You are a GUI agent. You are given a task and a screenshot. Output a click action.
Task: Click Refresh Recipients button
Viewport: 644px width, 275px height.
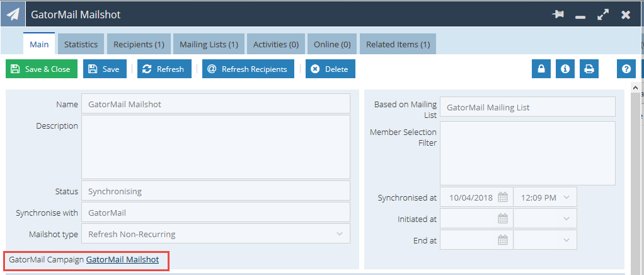click(248, 69)
